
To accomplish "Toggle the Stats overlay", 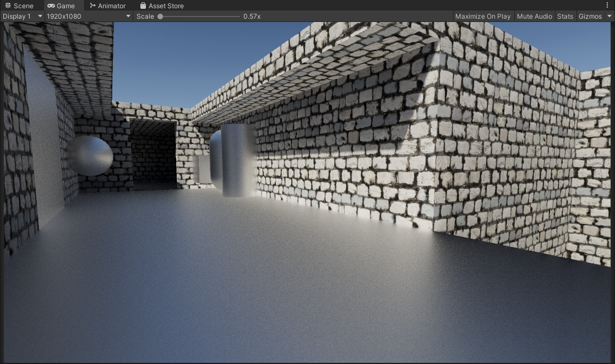I will click(565, 16).
